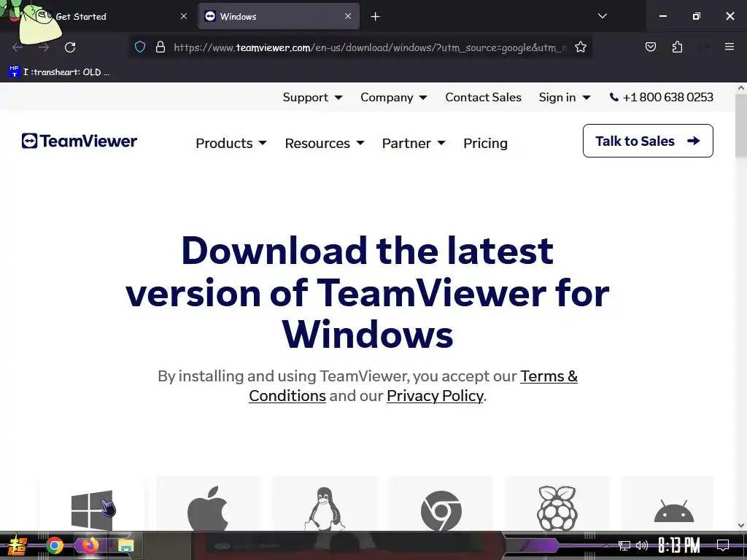Expand the Support dropdown

(x=312, y=97)
